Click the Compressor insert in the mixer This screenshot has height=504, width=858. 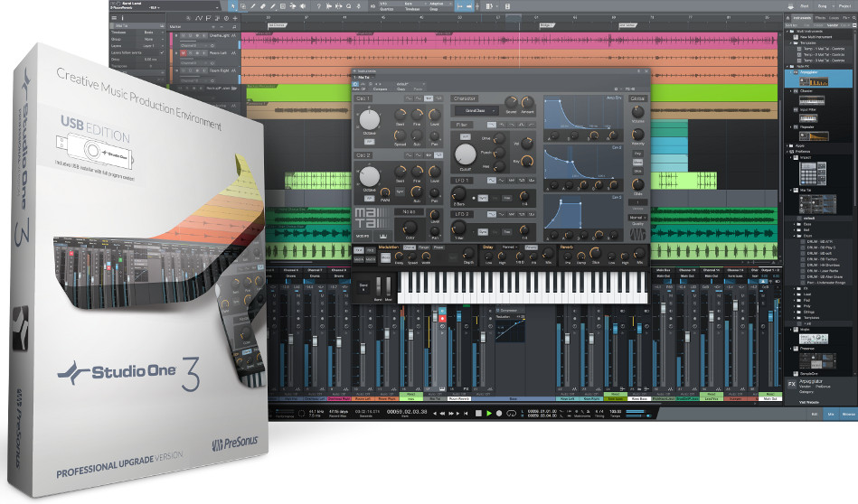pyautogui.click(x=509, y=311)
